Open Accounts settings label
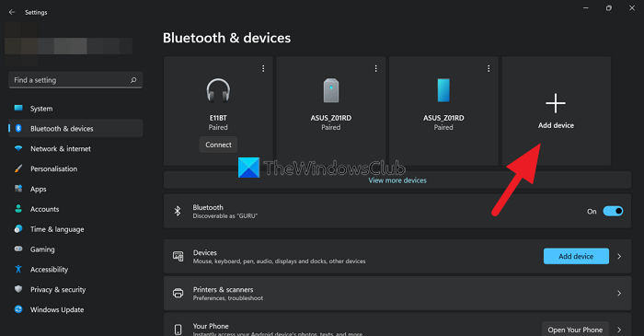 tap(45, 209)
